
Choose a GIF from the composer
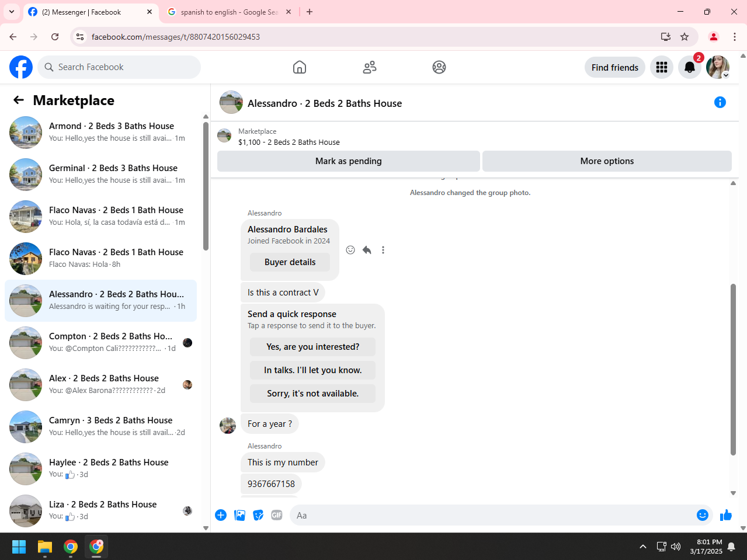[x=277, y=515]
